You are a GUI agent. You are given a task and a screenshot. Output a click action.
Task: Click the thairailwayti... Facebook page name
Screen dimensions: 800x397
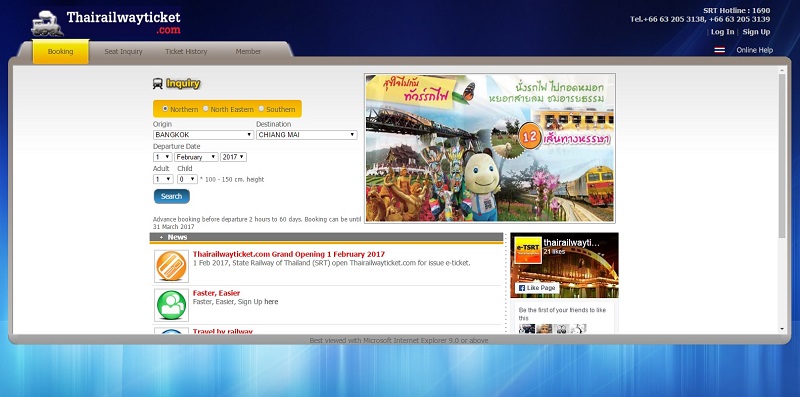point(571,243)
